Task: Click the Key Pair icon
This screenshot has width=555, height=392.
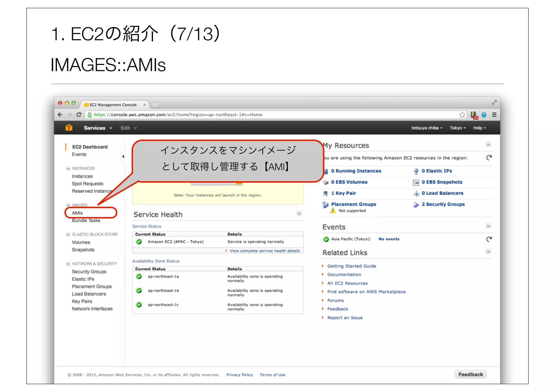Action: click(325, 193)
